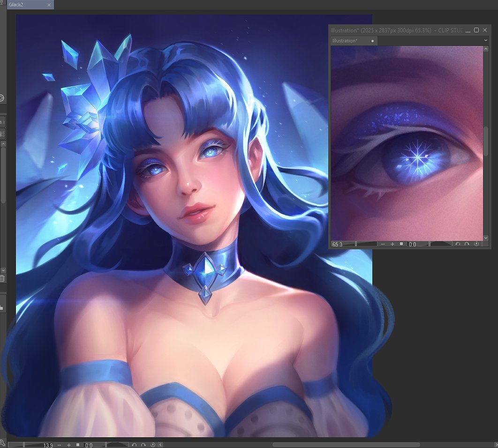The height and width of the screenshot is (448, 498).
Task: Click wrench settings icon at bottom-left
Action: click(2, 444)
